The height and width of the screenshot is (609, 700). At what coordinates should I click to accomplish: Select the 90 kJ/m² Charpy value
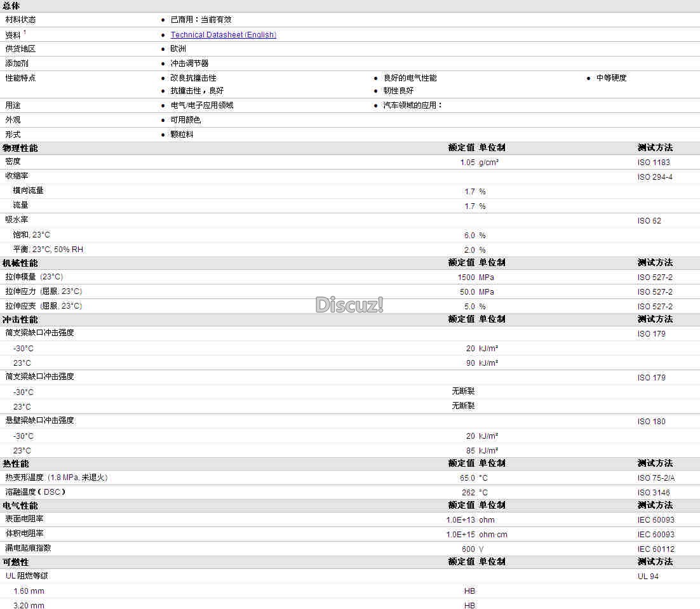point(482,363)
